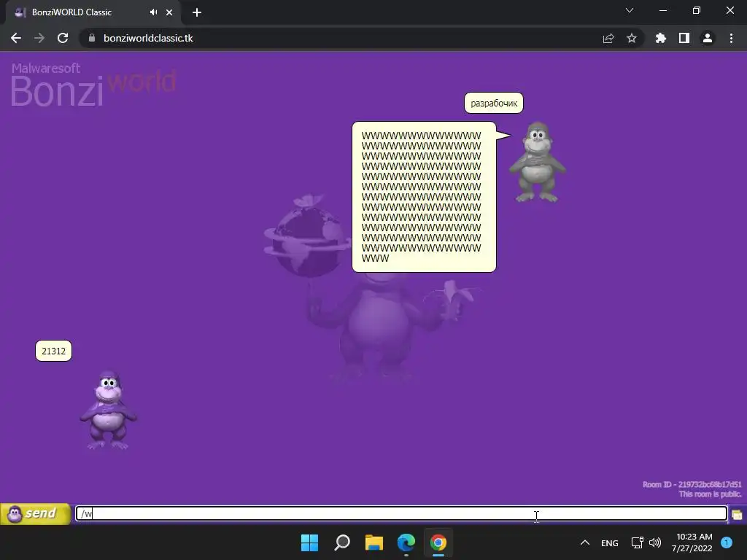Click the purple Bonzi character 21312

109,410
